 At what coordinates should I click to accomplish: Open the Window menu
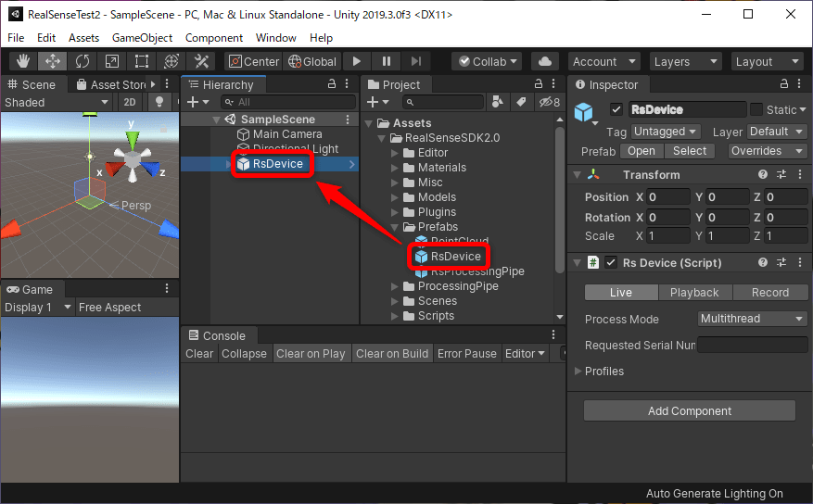(276, 38)
